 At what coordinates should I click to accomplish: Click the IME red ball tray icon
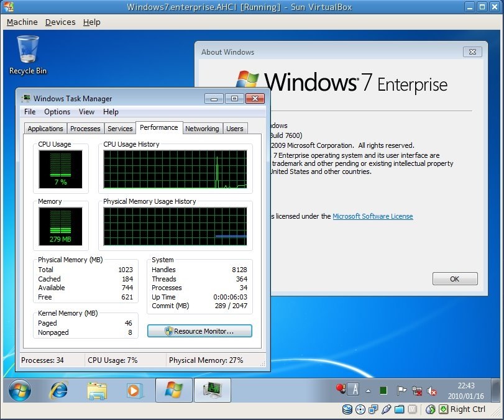click(341, 389)
